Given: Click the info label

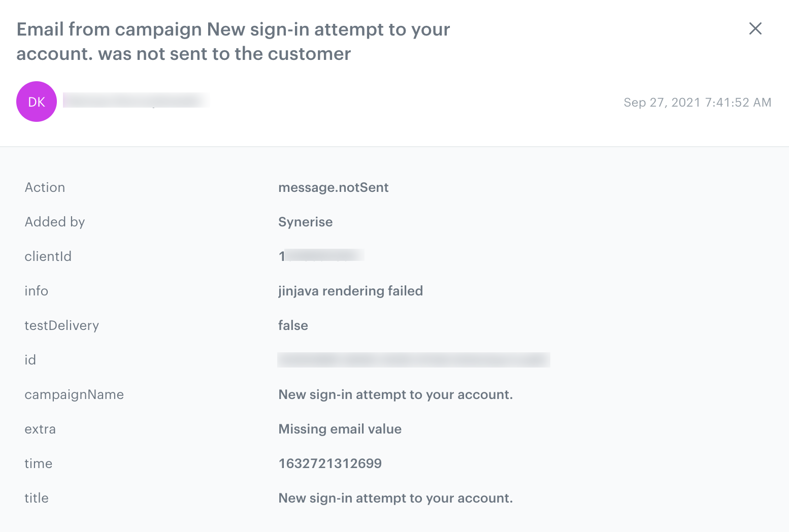Looking at the screenshot, I should [36, 291].
